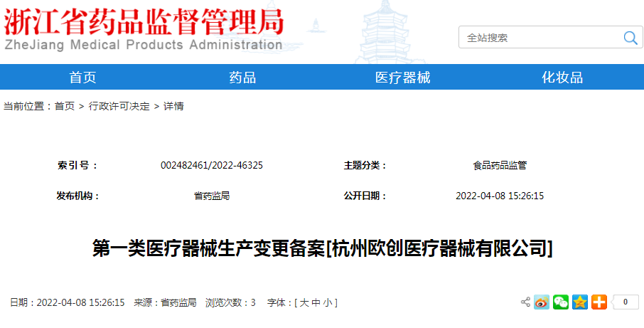The image size is (644, 328).
Task: Switch to the 医疗器械 tab
Action: click(402, 78)
